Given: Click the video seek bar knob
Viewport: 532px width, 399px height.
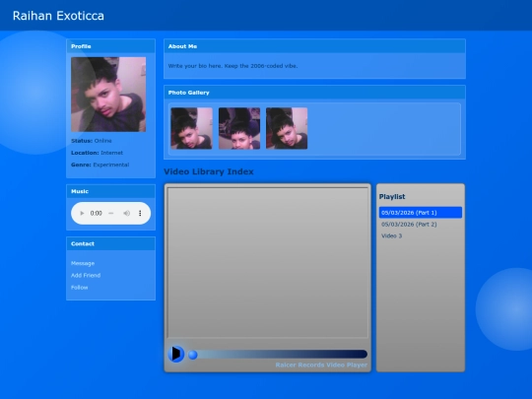Looking at the screenshot, I should click(193, 355).
